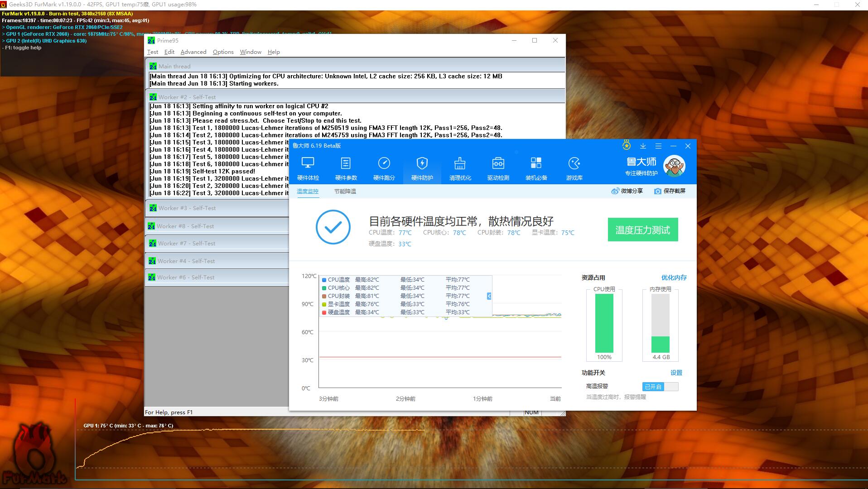This screenshot has width=868, height=489.
Task: Select the Worker #4 - Self-Test title bar
Action: pos(218,261)
